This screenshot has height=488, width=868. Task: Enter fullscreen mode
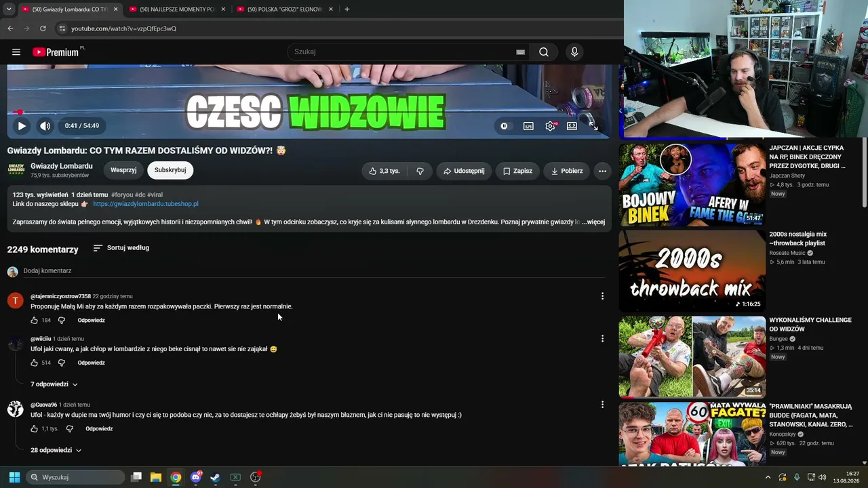point(593,125)
